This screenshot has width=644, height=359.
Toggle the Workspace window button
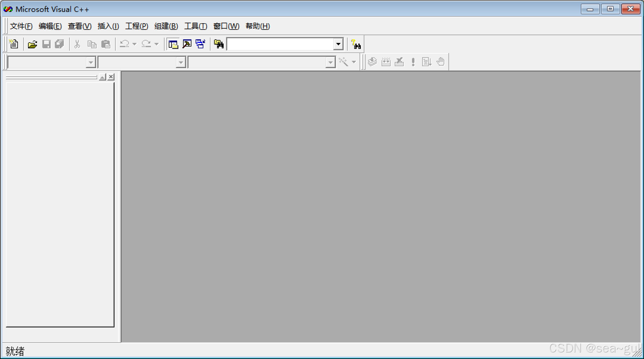pyautogui.click(x=173, y=44)
